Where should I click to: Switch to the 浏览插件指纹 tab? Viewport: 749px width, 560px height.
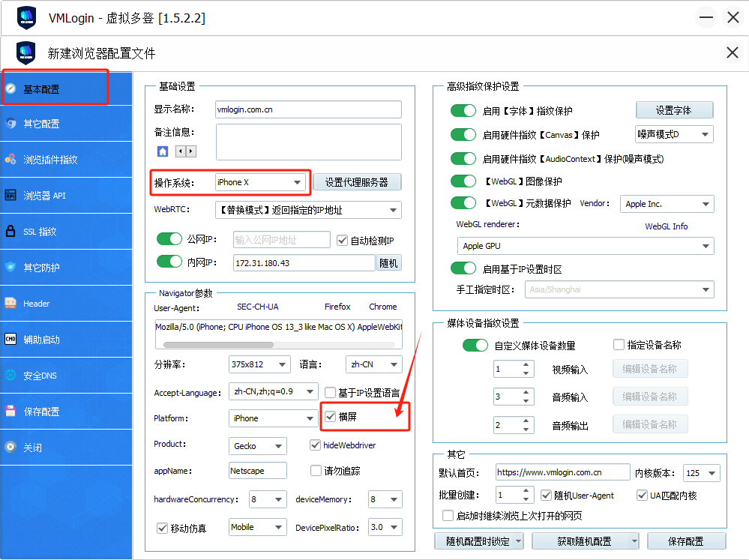click(66, 160)
